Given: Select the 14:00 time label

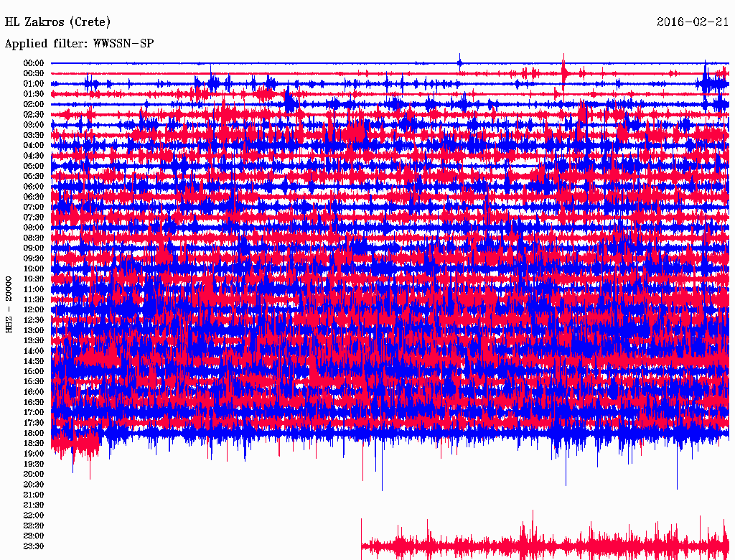Looking at the screenshot, I should pyautogui.click(x=34, y=351).
